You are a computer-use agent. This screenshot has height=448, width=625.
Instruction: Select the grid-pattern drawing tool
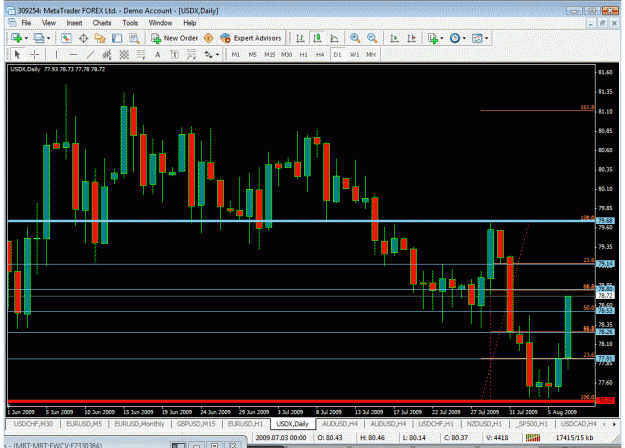(124, 55)
